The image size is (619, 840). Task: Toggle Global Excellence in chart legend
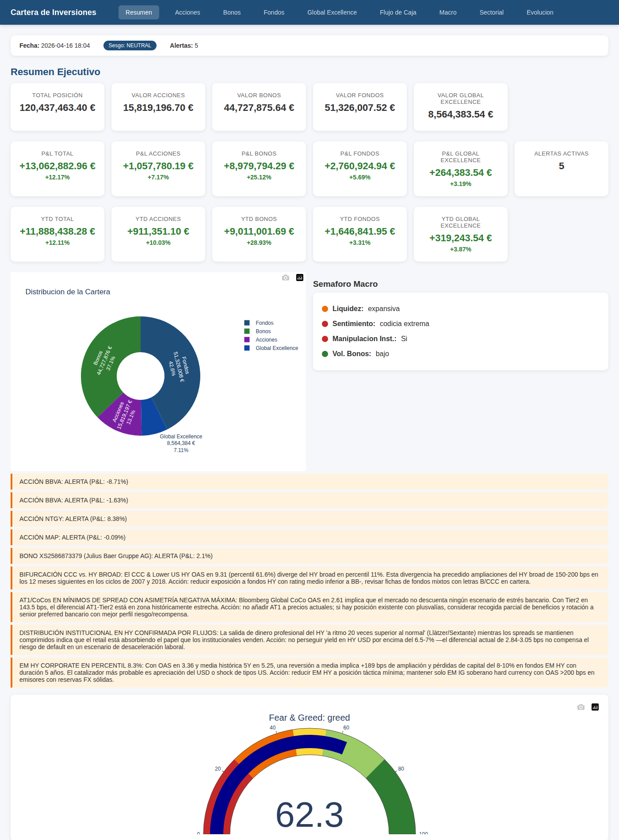click(x=276, y=348)
